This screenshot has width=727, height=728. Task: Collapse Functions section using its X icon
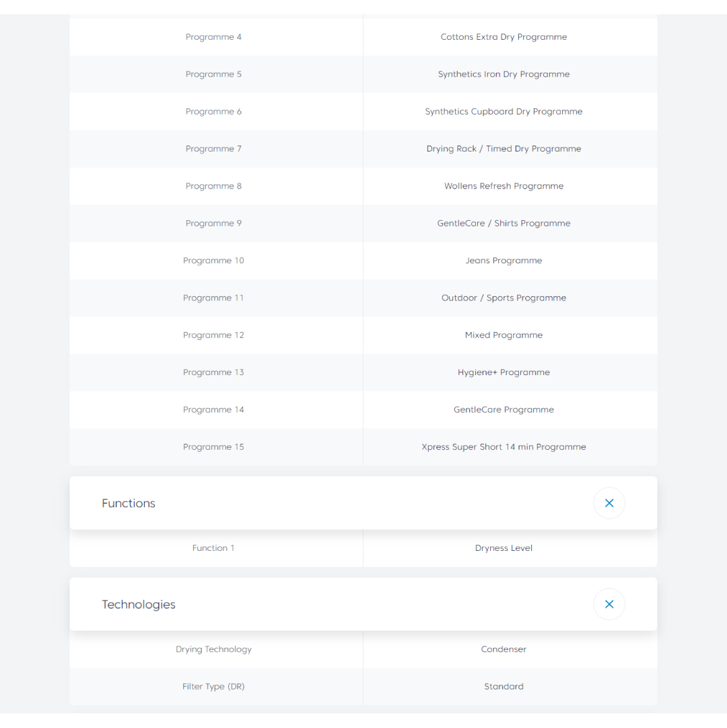(609, 503)
